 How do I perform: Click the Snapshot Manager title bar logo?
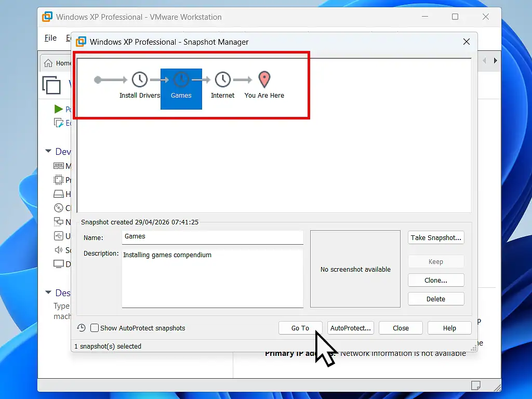(x=81, y=42)
